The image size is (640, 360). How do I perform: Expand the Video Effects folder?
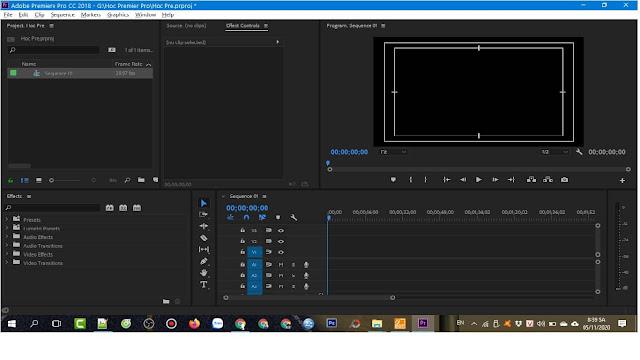coord(7,254)
